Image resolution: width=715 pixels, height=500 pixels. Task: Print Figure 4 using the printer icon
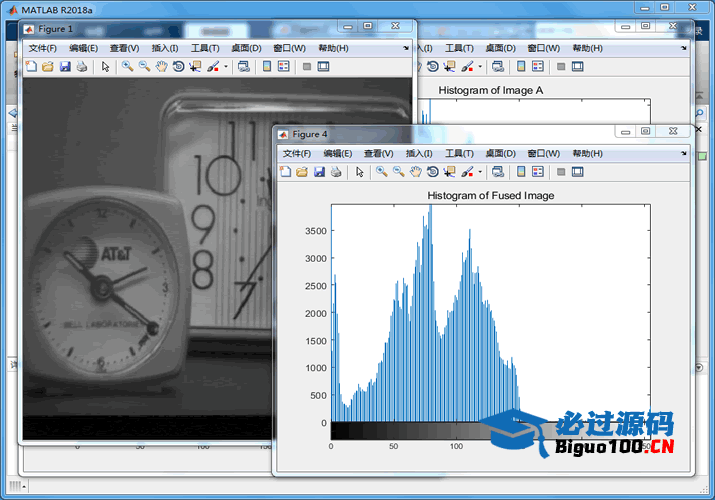336,172
